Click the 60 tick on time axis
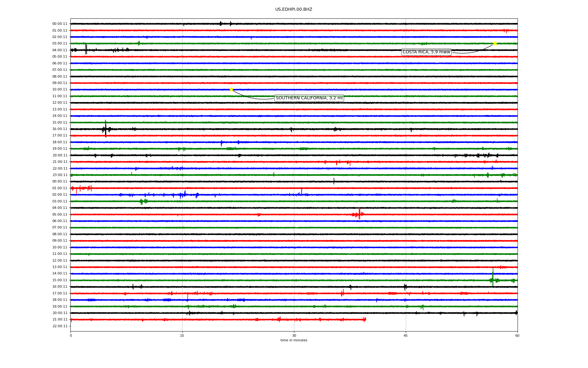Viewport: 588px width, 368px height. pyautogui.click(x=517, y=335)
